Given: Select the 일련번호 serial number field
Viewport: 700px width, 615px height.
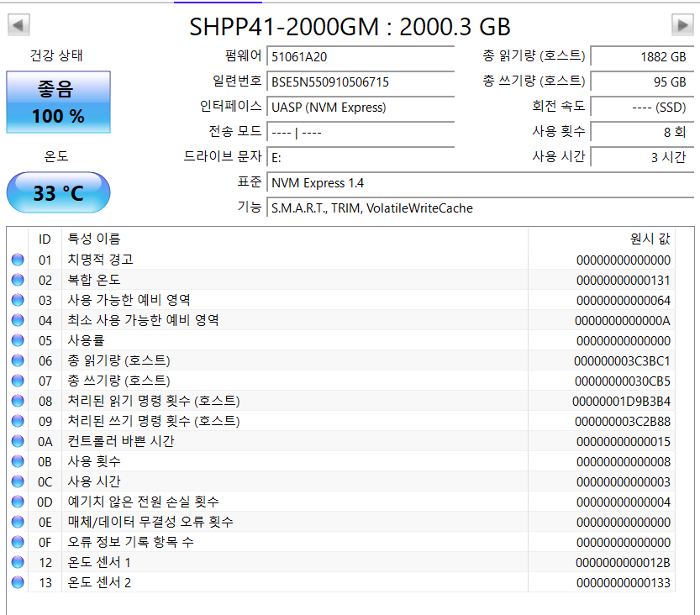Looking at the screenshot, I should (x=360, y=81).
